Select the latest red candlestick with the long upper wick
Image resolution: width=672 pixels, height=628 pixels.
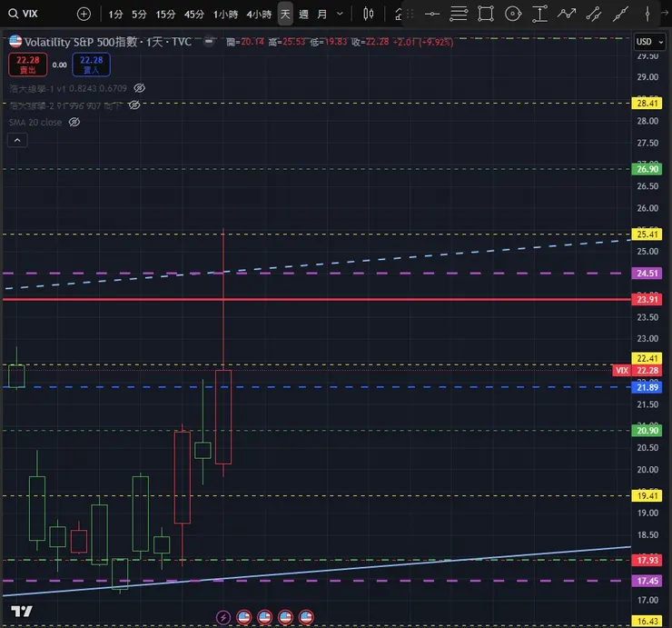[223, 417]
